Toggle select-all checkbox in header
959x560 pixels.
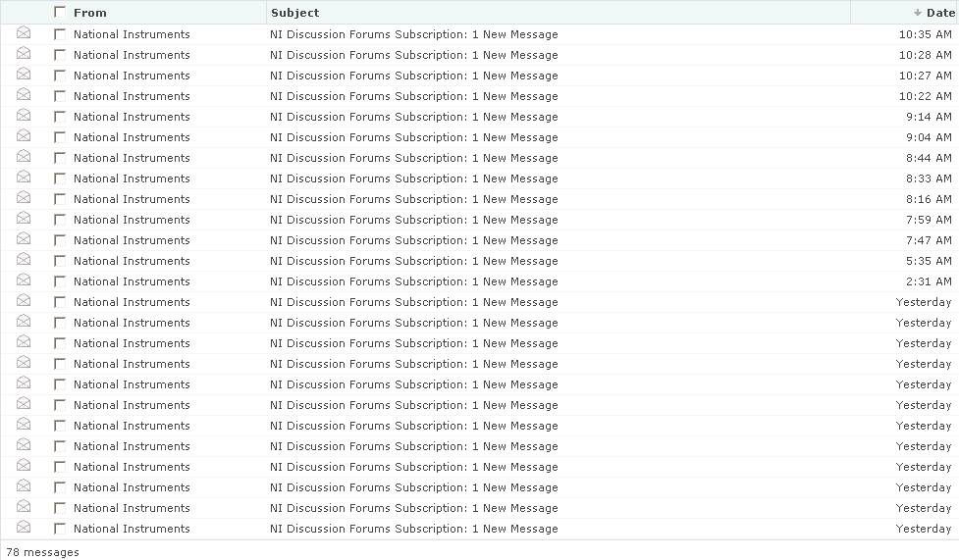coord(59,12)
